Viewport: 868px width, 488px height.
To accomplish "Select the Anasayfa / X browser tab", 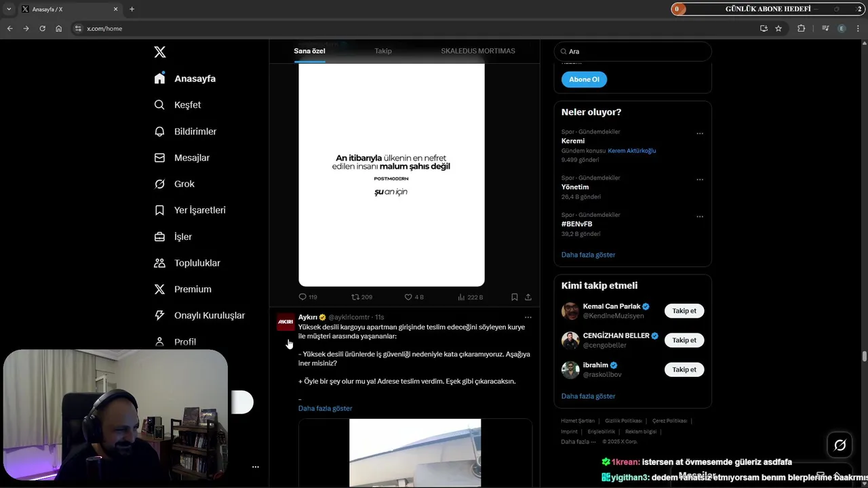I will tap(70, 9).
